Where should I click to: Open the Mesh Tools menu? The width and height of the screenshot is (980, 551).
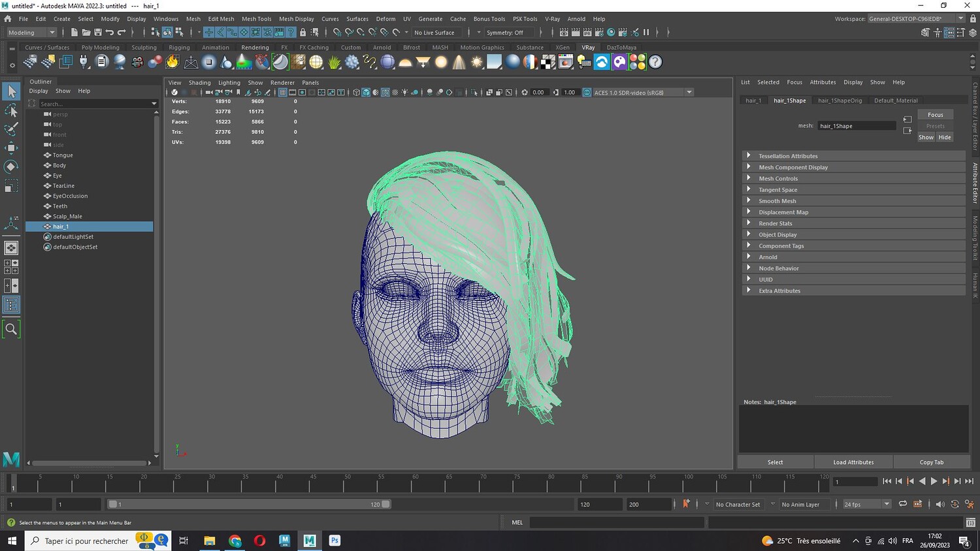[256, 19]
